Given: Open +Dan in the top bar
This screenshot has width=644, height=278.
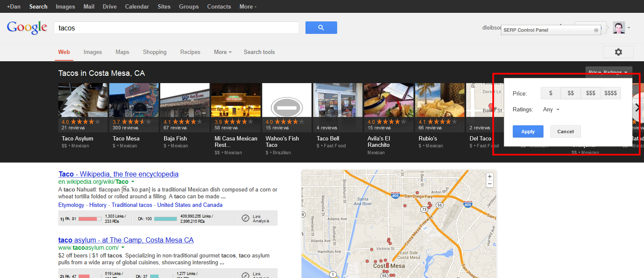Looking at the screenshot, I should tap(14, 6).
